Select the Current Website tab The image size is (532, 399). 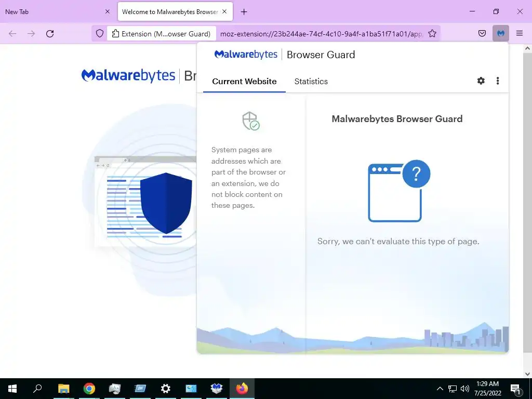(244, 82)
